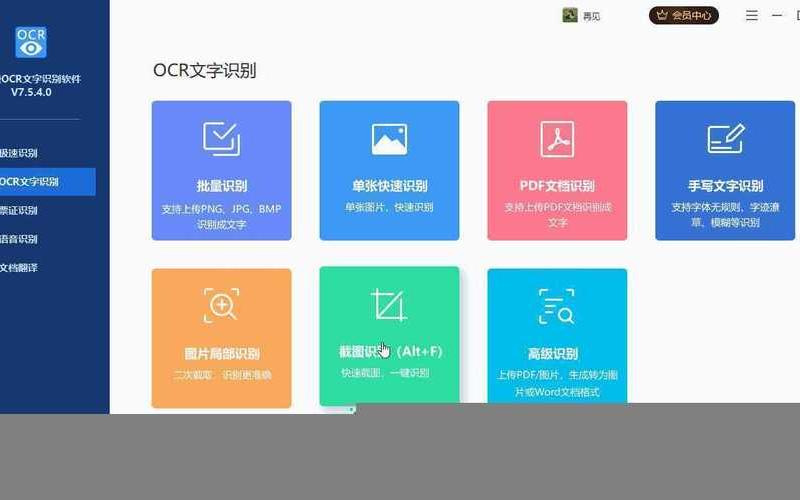Click the 手写文字识别 card title
800x500 pixels.
(x=725, y=186)
